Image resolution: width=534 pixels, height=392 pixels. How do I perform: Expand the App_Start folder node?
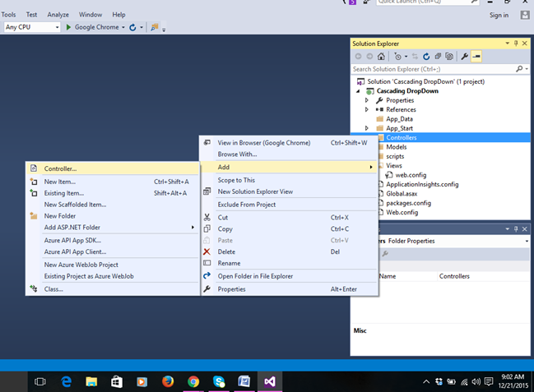pos(367,128)
